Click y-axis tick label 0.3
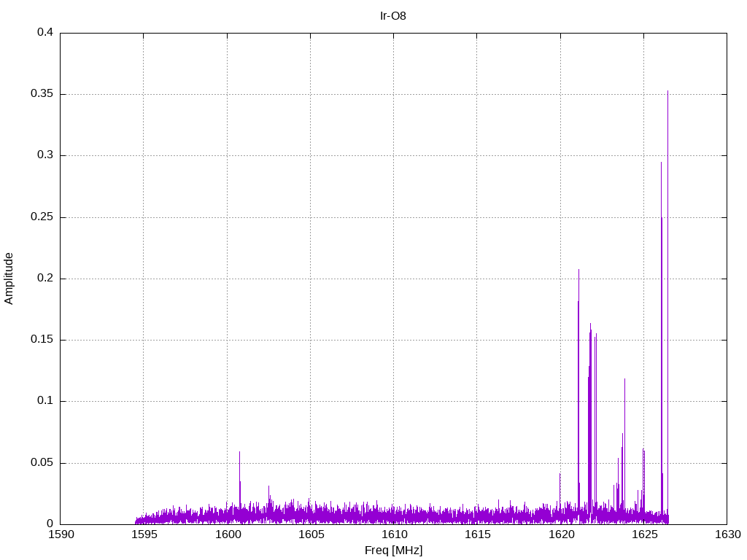Viewport: 747px width, 560px height. click(45, 155)
